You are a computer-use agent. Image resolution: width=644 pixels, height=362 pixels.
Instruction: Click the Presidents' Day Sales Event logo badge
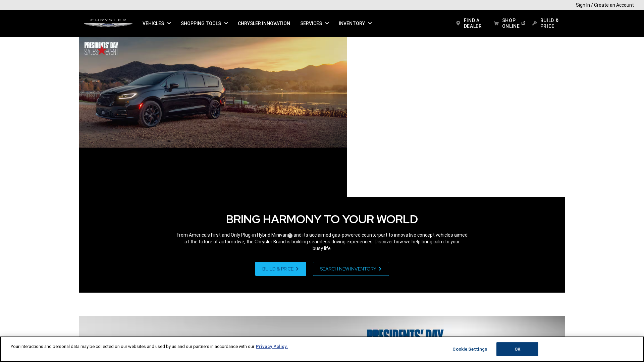101,49
